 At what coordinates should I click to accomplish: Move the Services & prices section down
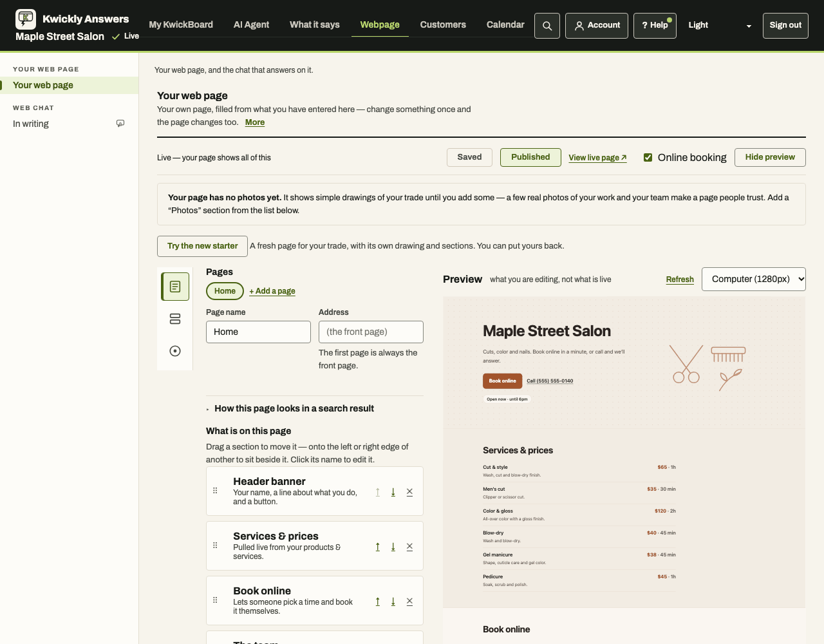(x=393, y=547)
